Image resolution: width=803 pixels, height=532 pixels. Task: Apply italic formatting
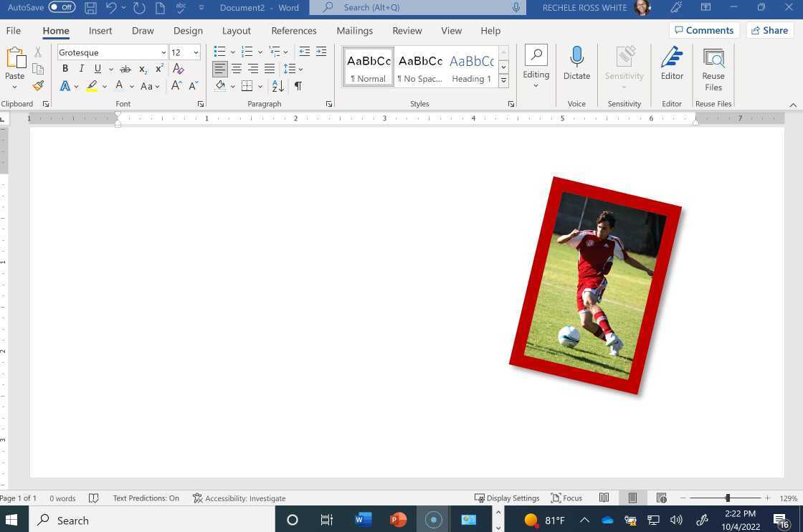(81, 68)
